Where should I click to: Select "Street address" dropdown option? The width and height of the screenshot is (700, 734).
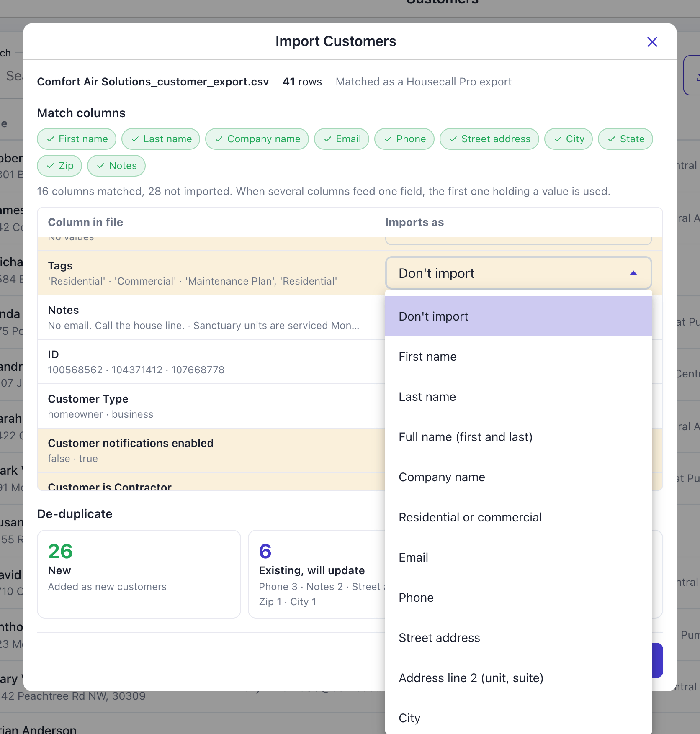click(518, 638)
